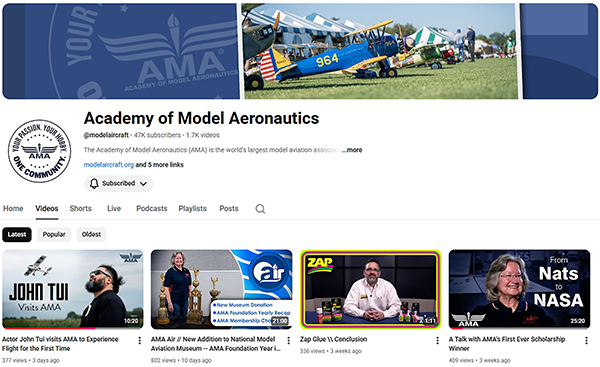This screenshot has height=367, width=600.
Task: Sort videos by Oldest
Action: [x=91, y=235]
